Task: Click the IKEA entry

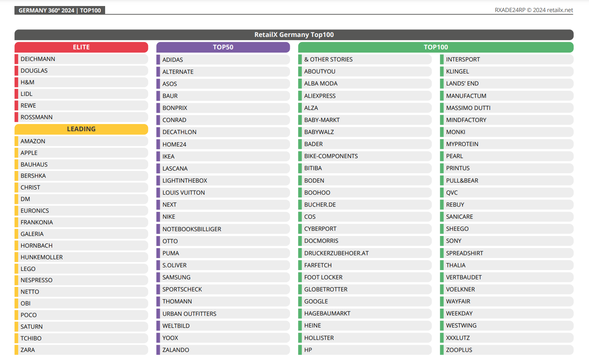Action: click(223, 157)
